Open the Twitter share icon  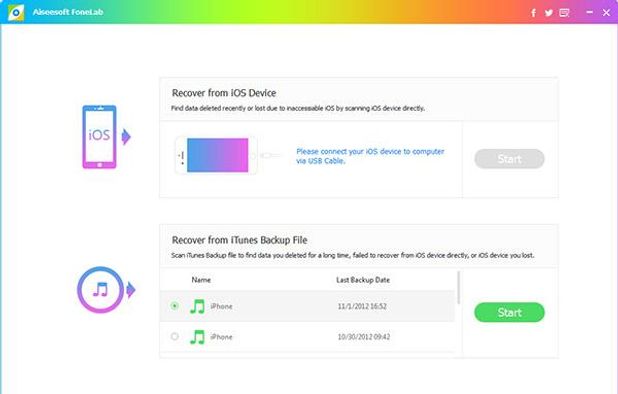pyautogui.click(x=548, y=13)
